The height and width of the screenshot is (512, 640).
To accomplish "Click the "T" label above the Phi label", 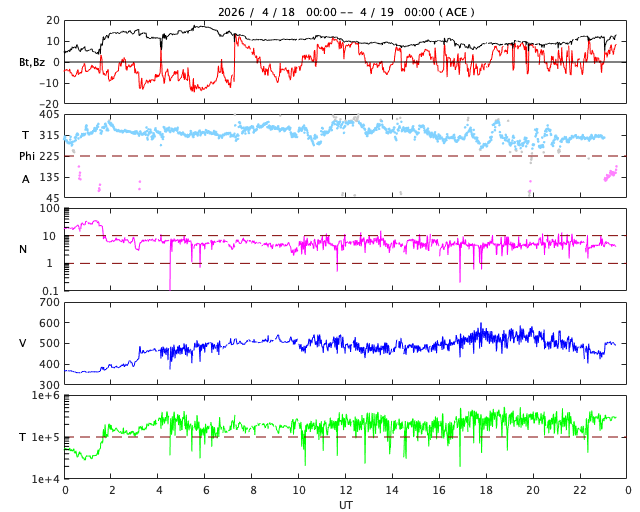I will point(26,135).
